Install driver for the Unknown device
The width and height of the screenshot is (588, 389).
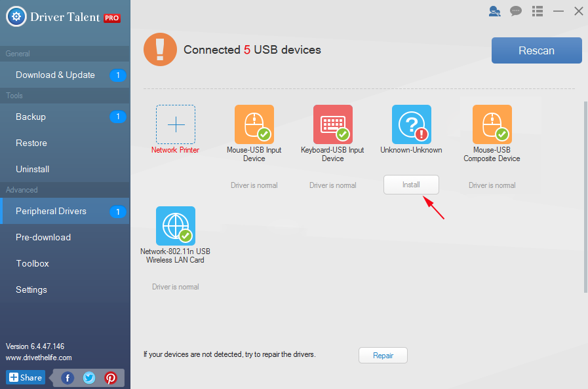(x=411, y=185)
